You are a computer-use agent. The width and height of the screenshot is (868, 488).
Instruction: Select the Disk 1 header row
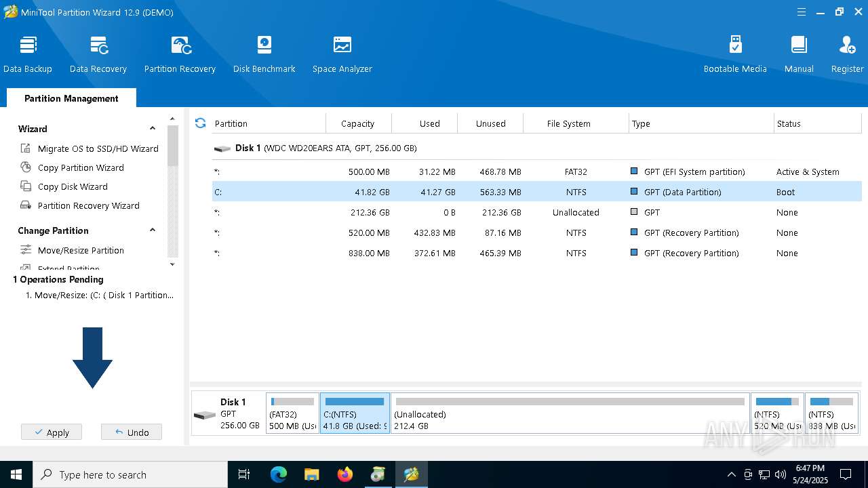536,148
